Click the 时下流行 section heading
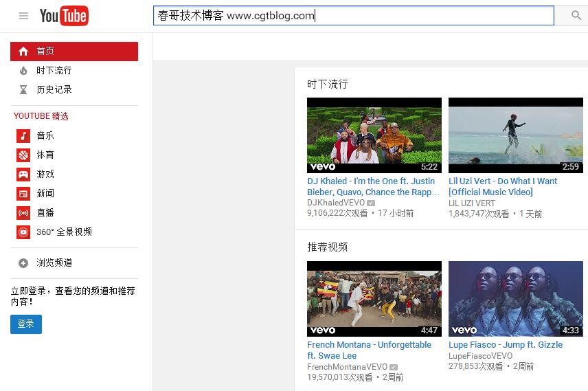 point(328,84)
